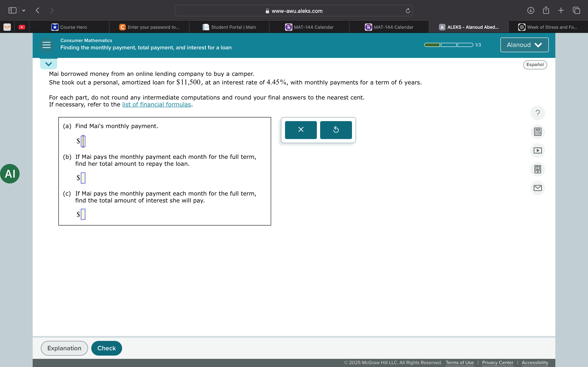Click the clear X button
Viewport: 588px width, 367px height.
(301, 130)
